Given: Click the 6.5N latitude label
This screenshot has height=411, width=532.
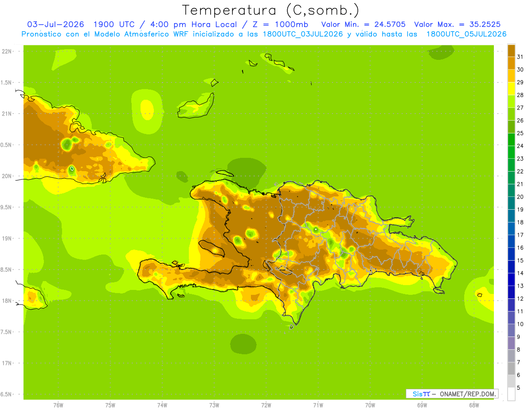Looking at the screenshot, I should pos(6,394).
